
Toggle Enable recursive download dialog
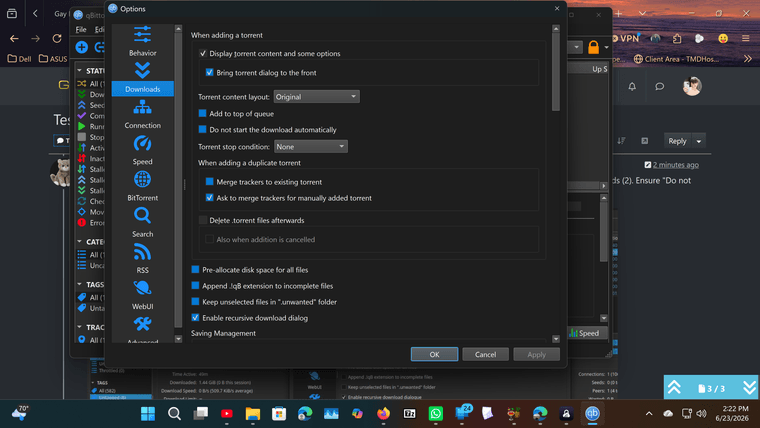coord(195,317)
